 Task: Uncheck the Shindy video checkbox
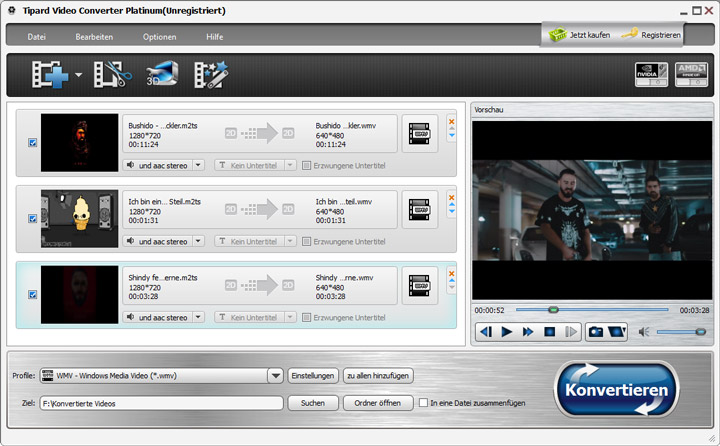(x=33, y=294)
